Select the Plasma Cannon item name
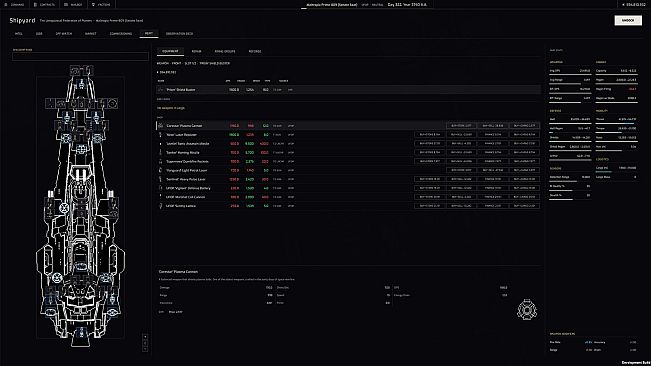The width and height of the screenshot is (651, 366). coord(184,126)
